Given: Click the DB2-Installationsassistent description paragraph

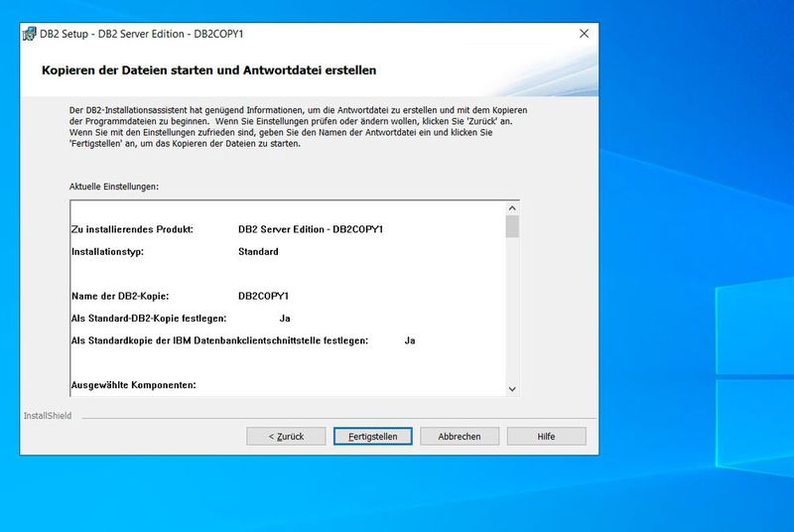Looking at the screenshot, I should click(x=299, y=126).
